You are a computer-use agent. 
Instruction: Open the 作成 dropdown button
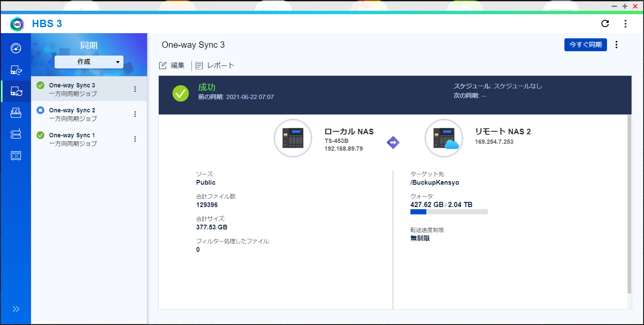[x=89, y=62]
